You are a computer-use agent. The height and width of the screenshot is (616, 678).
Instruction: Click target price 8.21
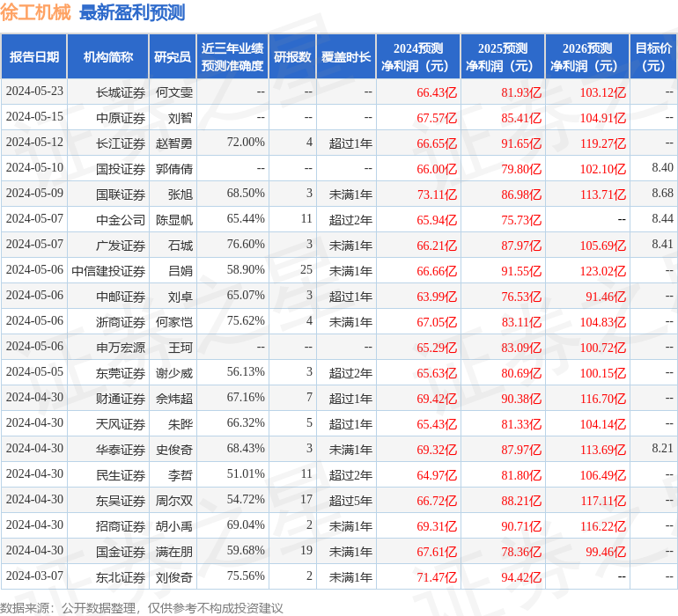(x=662, y=448)
